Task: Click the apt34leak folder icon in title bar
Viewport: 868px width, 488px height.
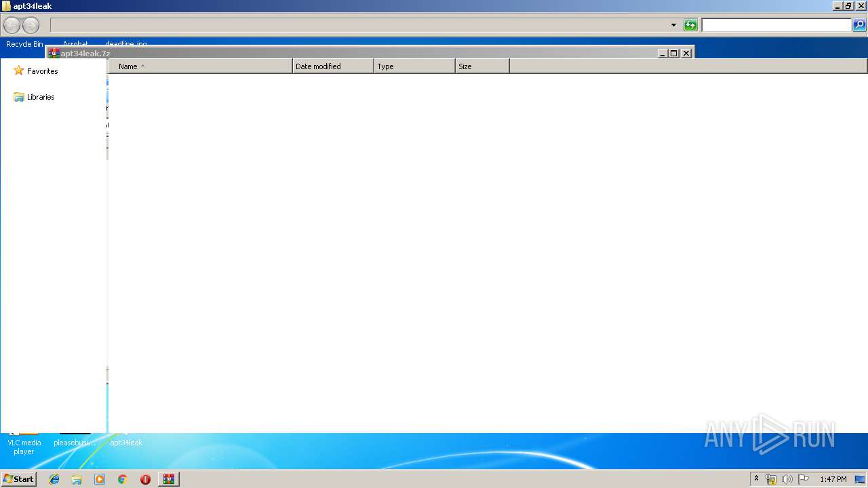Action: [7, 6]
